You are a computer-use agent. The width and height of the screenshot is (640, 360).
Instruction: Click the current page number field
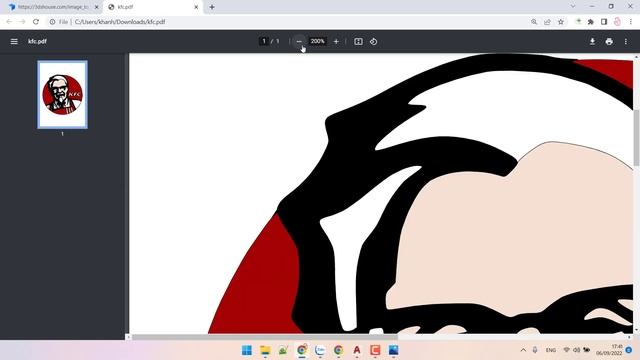pyautogui.click(x=264, y=41)
